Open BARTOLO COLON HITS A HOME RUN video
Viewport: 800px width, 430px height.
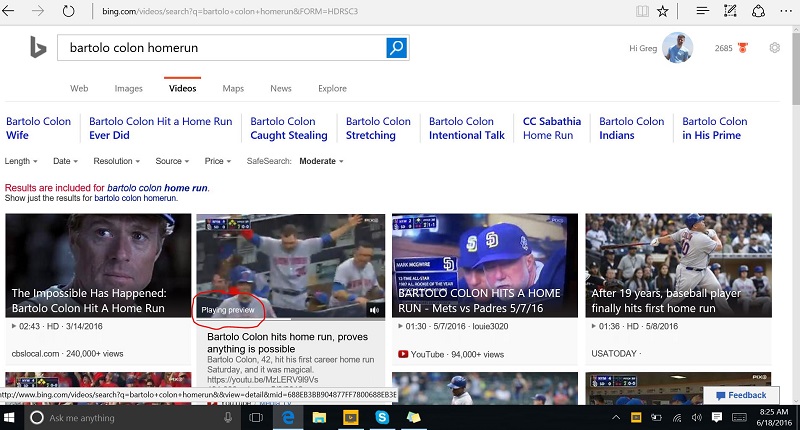click(x=485, y=265)
